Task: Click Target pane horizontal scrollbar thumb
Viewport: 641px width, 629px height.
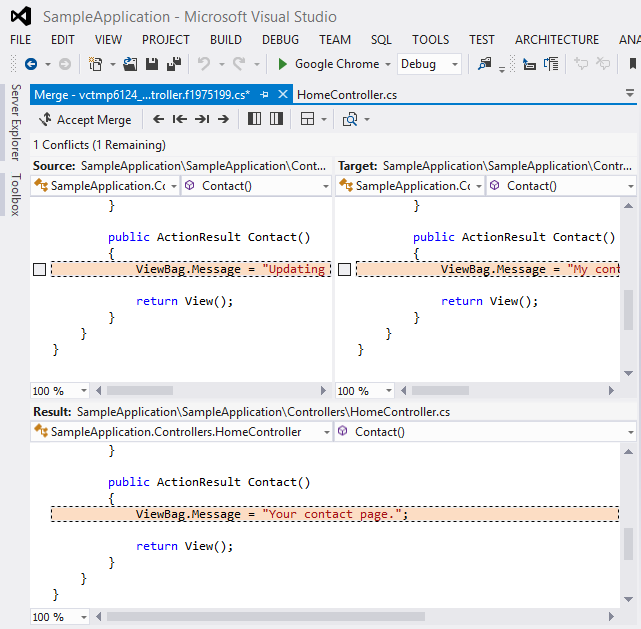Action: click(x=440, y=391)
